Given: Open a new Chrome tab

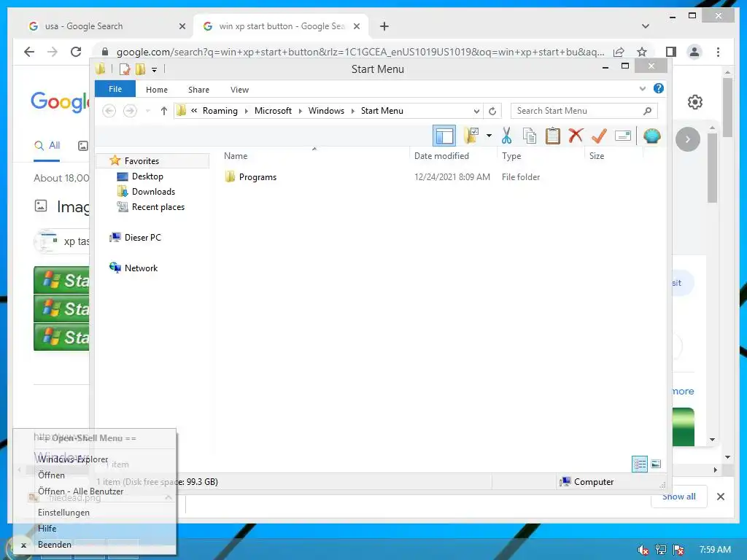Looking at the screenshot, I should pyautogui.click(x=384, y=26).
